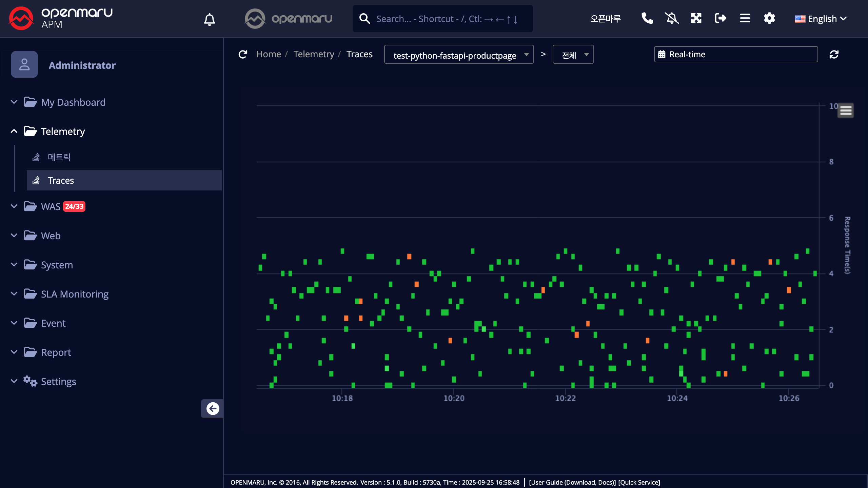Click the phone contact icon
The width and height of the screenshot is (868, 488).
click(647, 18)
